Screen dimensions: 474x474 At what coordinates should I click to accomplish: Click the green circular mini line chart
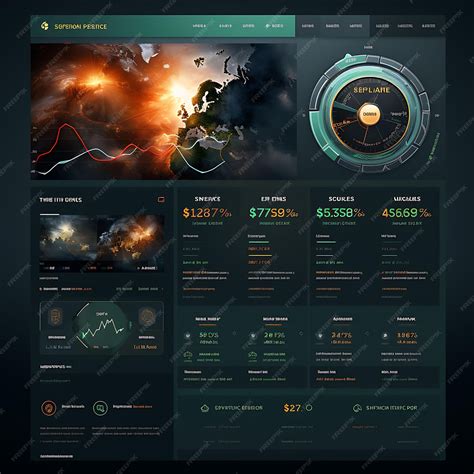[102, 326]
